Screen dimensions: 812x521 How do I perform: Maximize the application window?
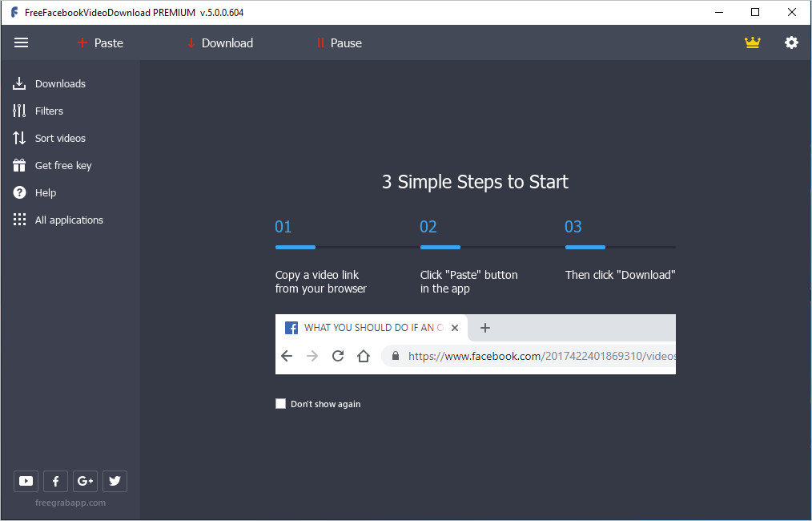[x=755, y=13]
